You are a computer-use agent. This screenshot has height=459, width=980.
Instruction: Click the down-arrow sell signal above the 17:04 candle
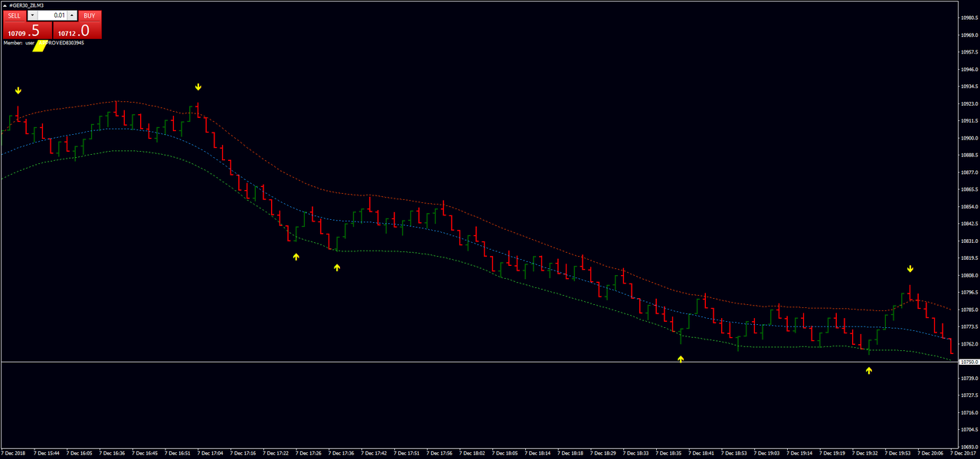(x=198, y=87)
